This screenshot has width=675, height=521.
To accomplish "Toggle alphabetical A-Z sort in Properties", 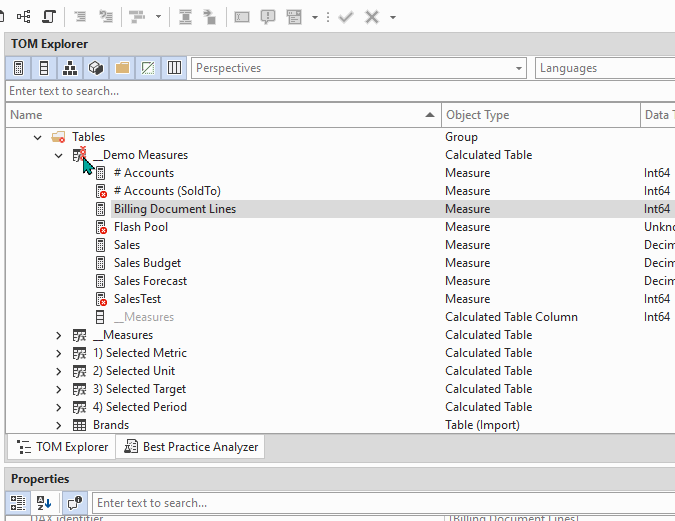I will (x=44, y=503).
